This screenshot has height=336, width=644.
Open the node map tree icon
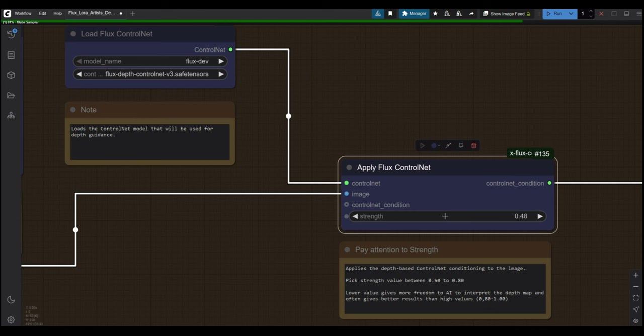click(11, 116)
